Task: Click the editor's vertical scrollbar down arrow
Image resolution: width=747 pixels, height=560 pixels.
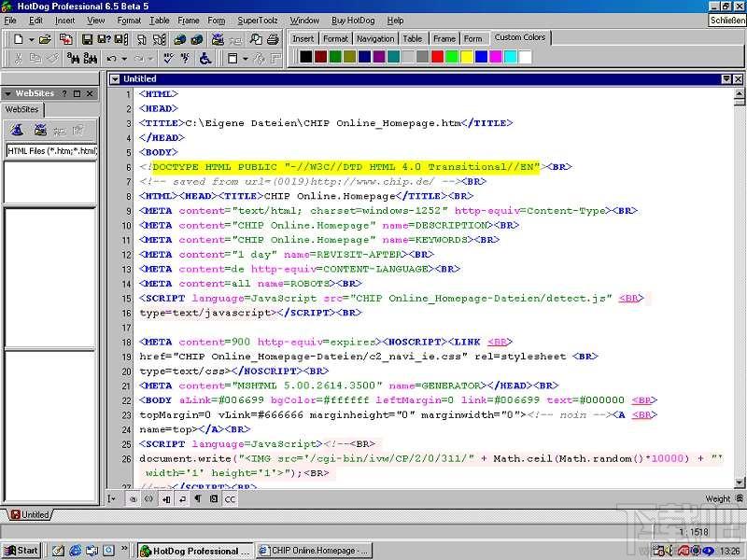Action: [740, 483]
